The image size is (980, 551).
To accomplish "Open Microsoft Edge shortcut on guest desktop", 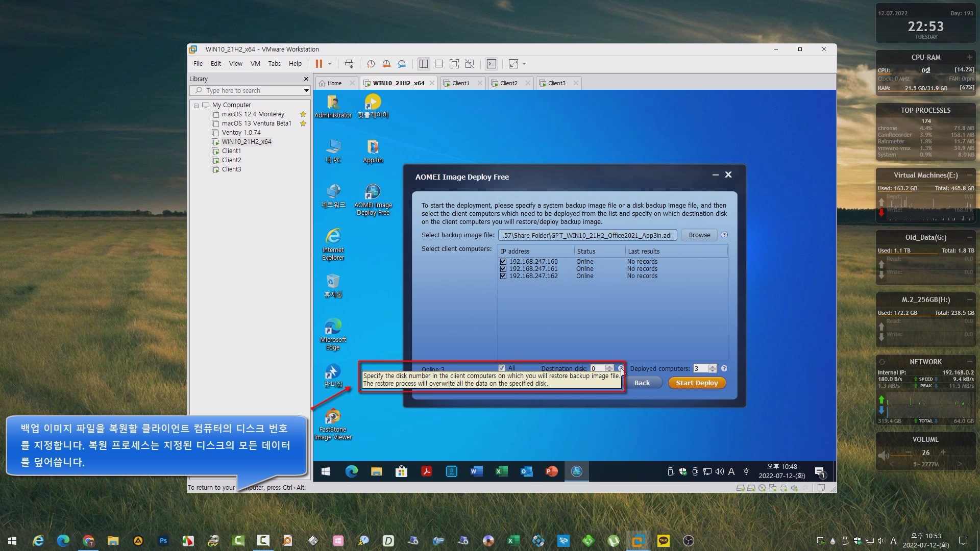I will tap(333, 334).
